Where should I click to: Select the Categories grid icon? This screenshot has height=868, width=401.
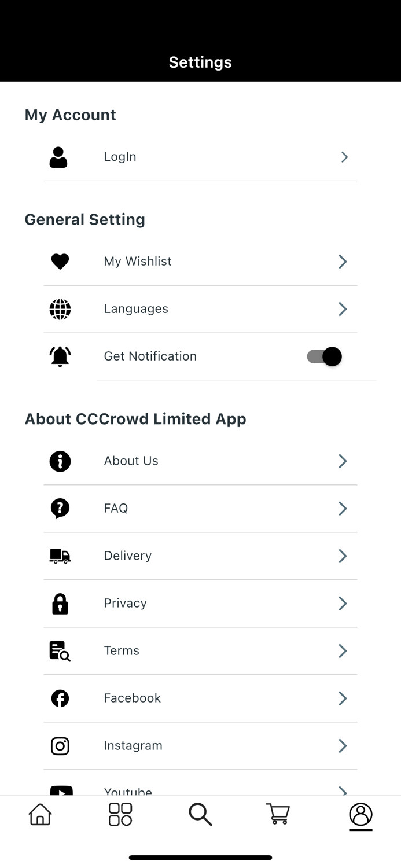120,815
